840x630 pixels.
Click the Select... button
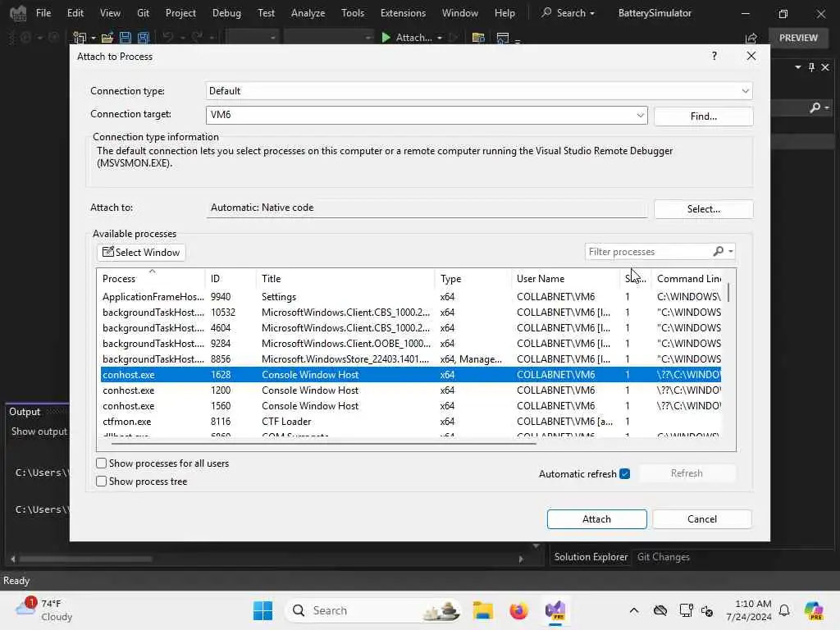(703, 209)
